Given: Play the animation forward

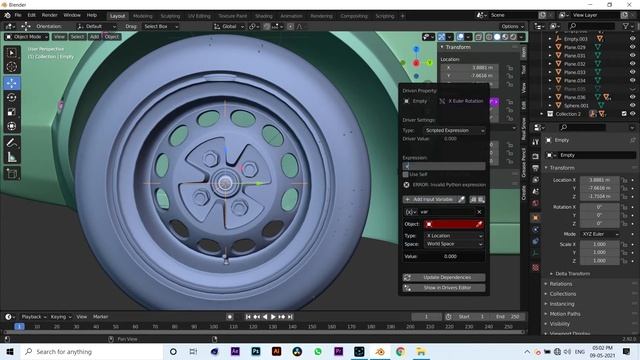Looking at the screenshot, I should coord(273,317).
